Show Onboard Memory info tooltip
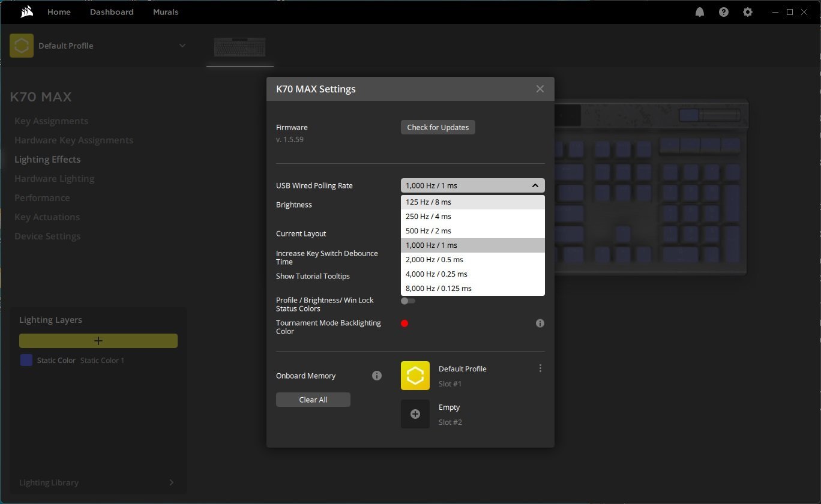 [377, 376]
